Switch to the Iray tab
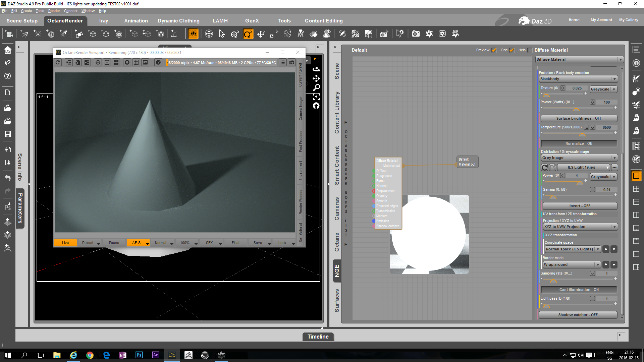Screen dimensions: 644x362 (103, 21)
